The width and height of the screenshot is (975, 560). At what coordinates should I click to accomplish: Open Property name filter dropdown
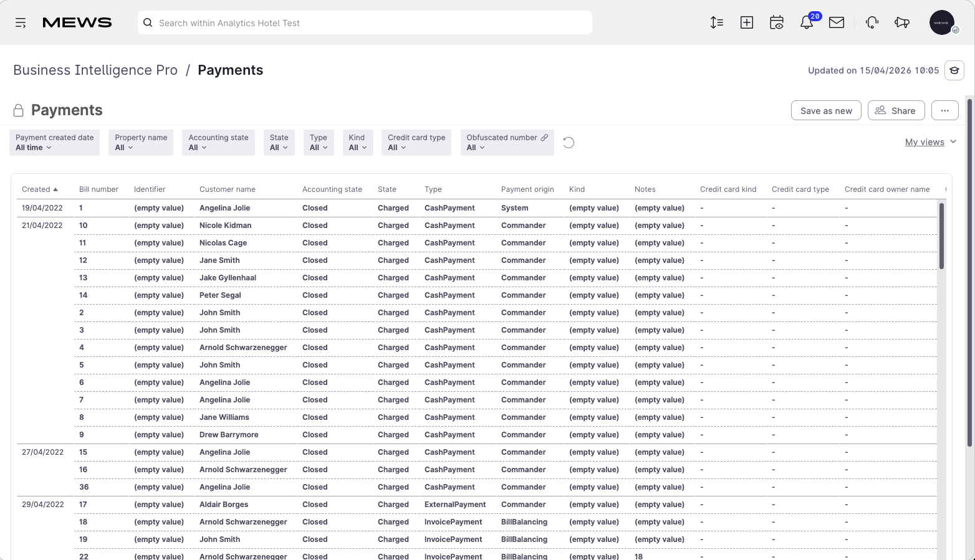click(141, 143)
